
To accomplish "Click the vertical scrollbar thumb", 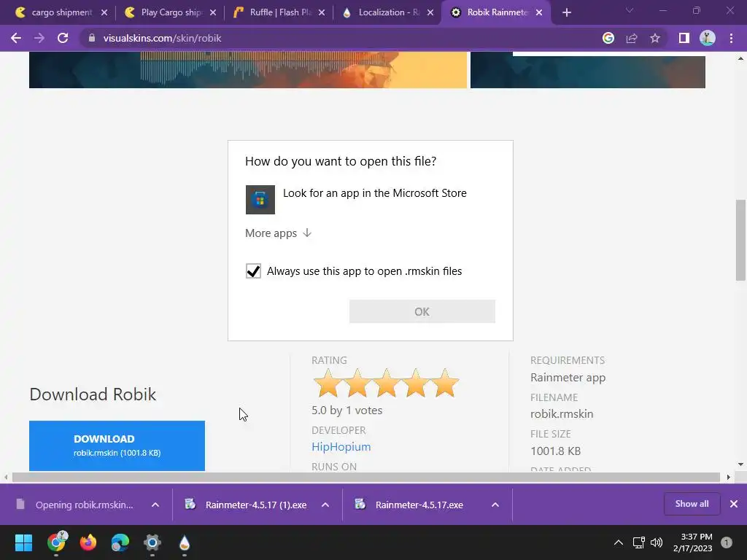I will click(x=740, y=240).
